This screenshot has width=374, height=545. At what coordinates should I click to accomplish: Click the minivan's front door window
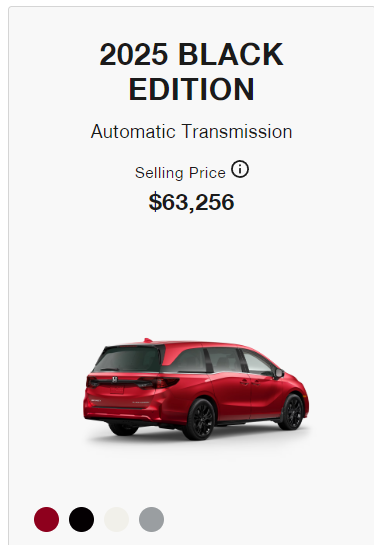(257, 363)
